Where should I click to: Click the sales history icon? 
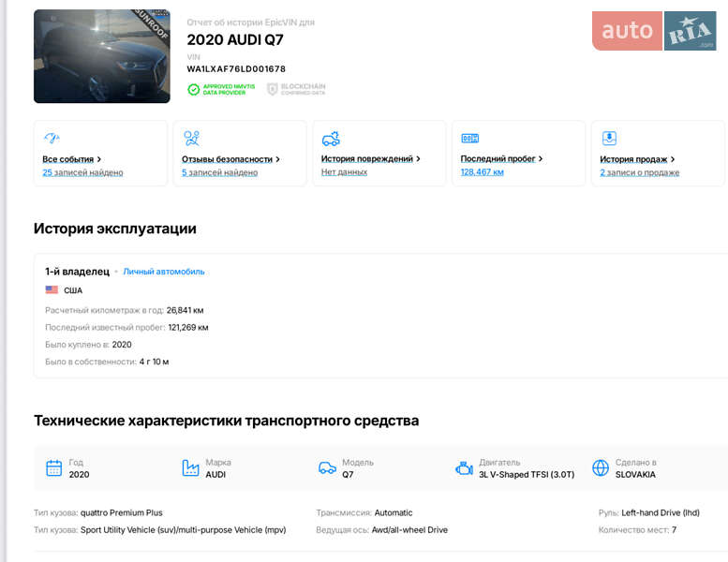tap(609, 139)
